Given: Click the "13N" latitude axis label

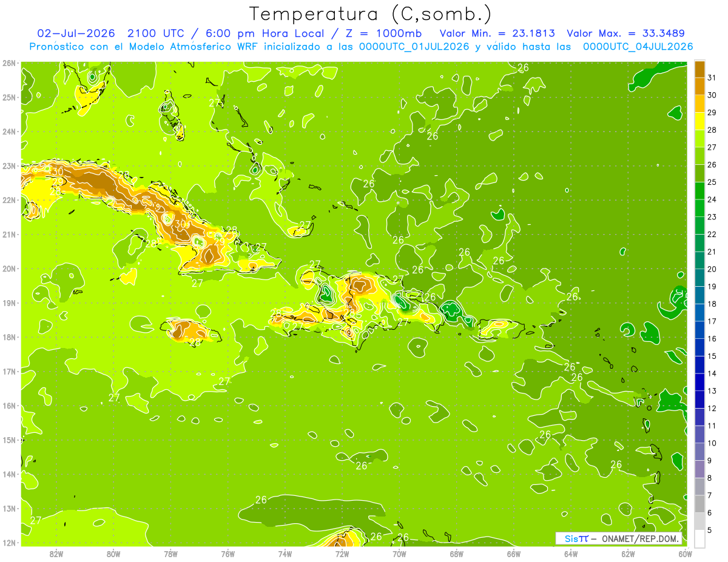Looking at the screenshot, I should click(9, 509).
